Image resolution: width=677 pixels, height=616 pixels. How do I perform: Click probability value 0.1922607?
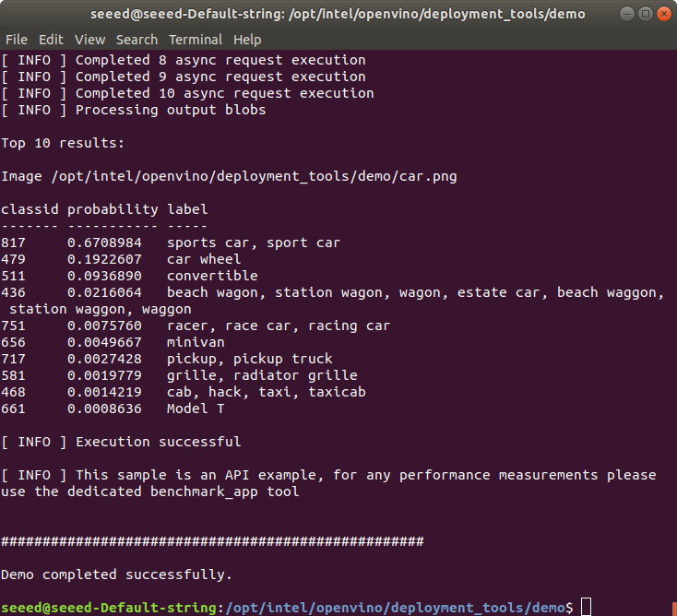(104, 259)
